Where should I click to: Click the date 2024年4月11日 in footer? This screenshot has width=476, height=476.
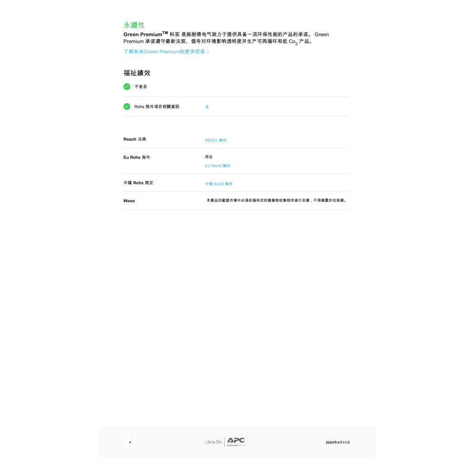pyautogui.click(x=337, y=442)
